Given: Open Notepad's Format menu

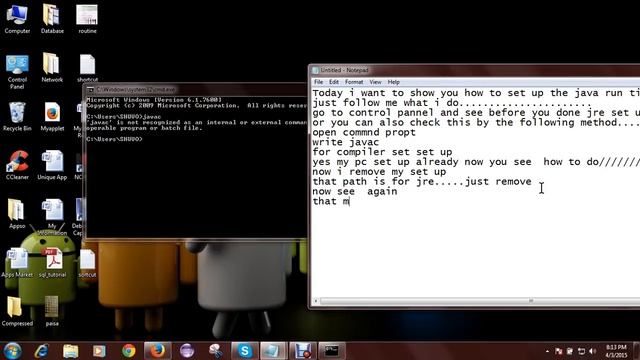Looking at the screenshot, I should [x=354, y=82].
